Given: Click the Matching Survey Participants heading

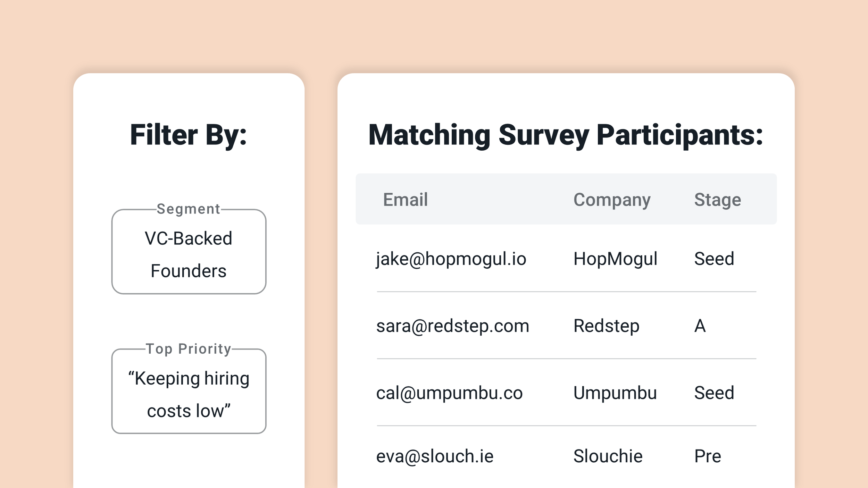Looking at the screenshot, I should point(566,135).
